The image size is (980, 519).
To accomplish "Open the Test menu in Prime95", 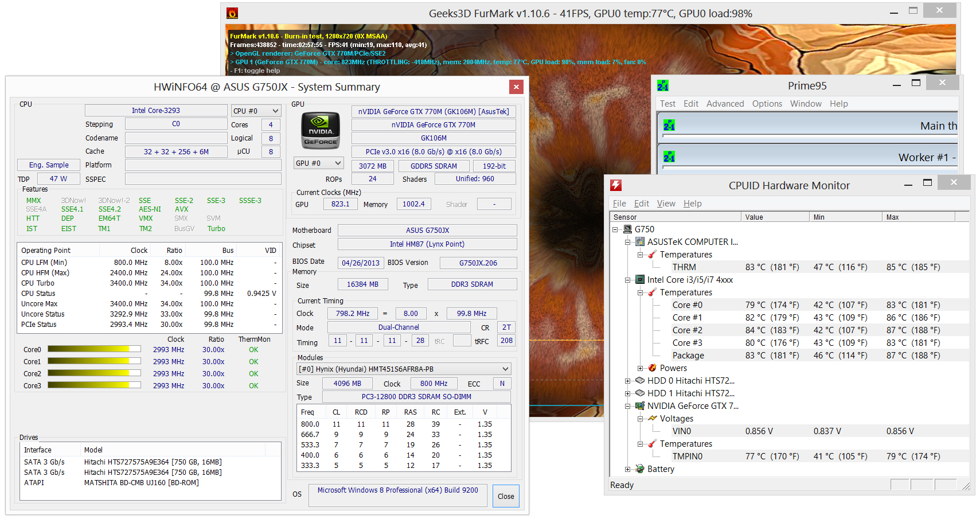I will pyautogui.click(x=667, y=104).
